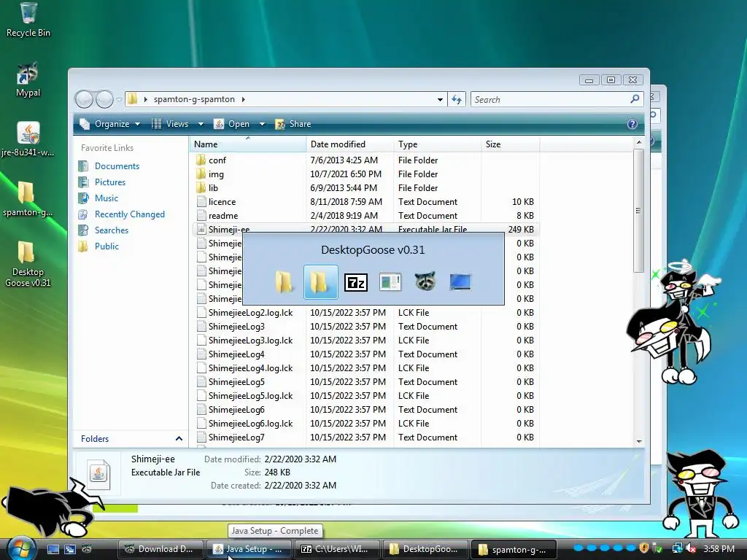Select ShimejieeLog2.log.lck file
This screenshot has height=560, width=747.
pos(367,312)
